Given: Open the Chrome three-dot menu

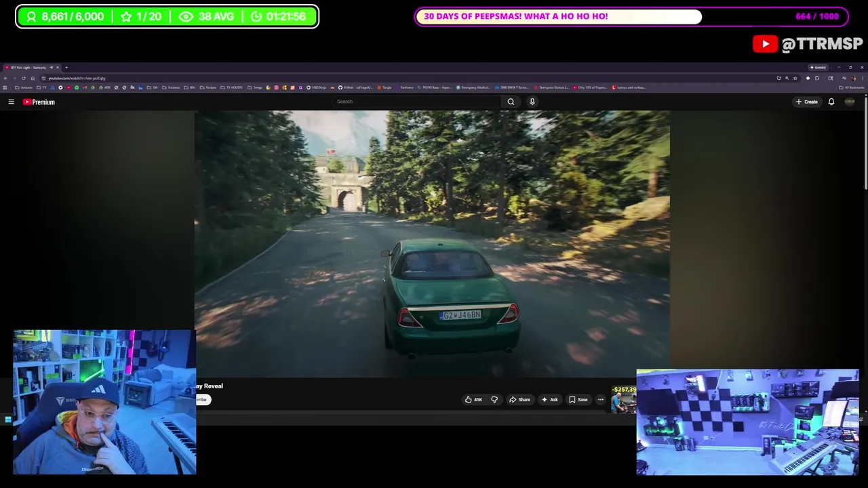Looking at the screenshot, I should pyautogui.click(x=862, y=78).
